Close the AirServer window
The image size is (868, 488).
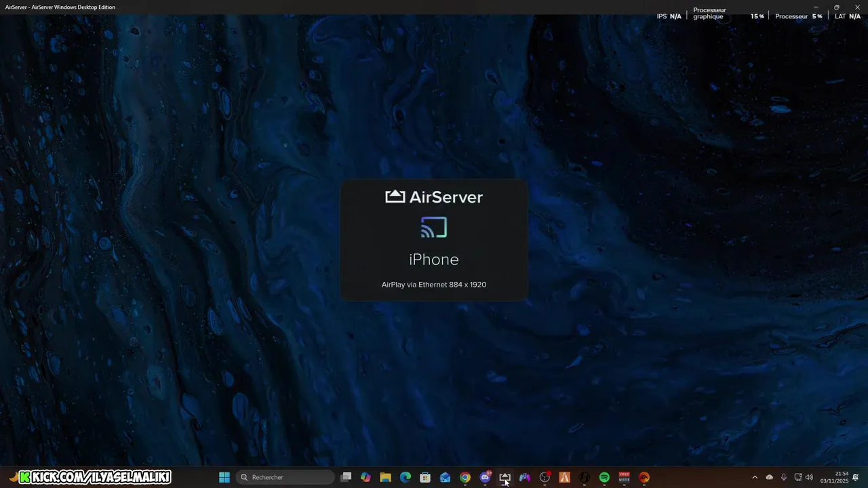click(x=857, y=7)
